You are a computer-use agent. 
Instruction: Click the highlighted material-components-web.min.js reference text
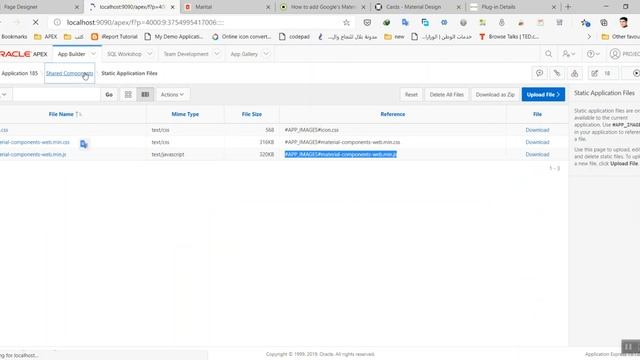point(340,154)
